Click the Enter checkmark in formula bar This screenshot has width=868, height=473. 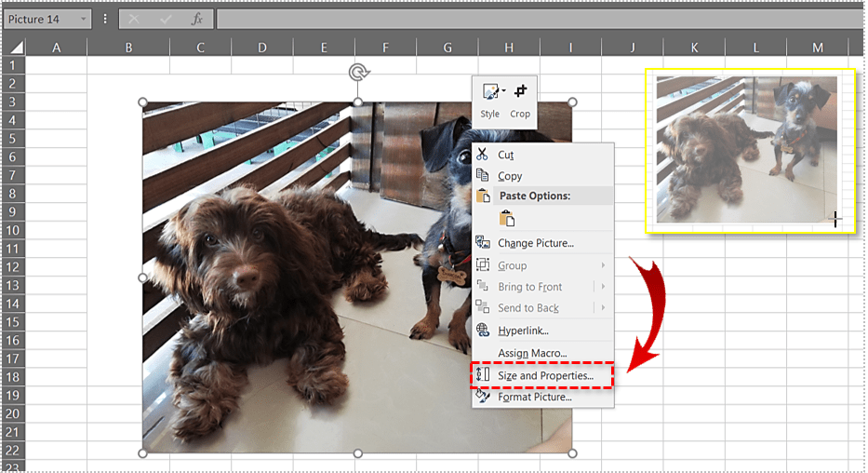tap(165, 19)
